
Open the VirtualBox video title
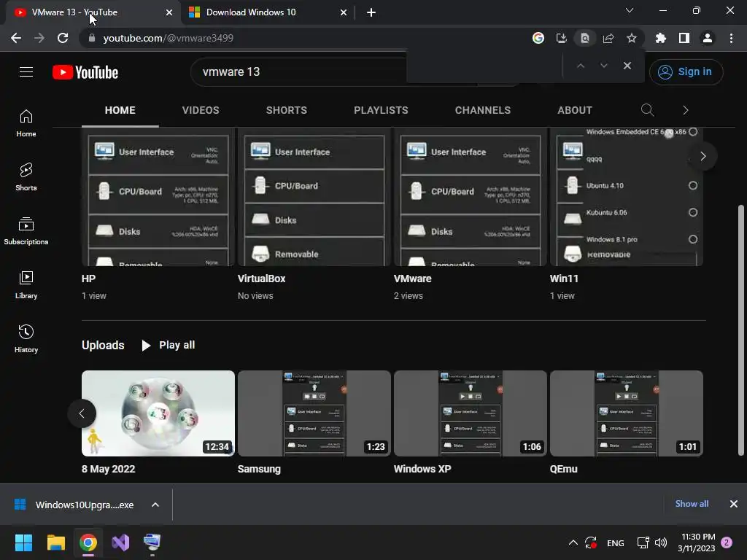(x=262, y=279)
